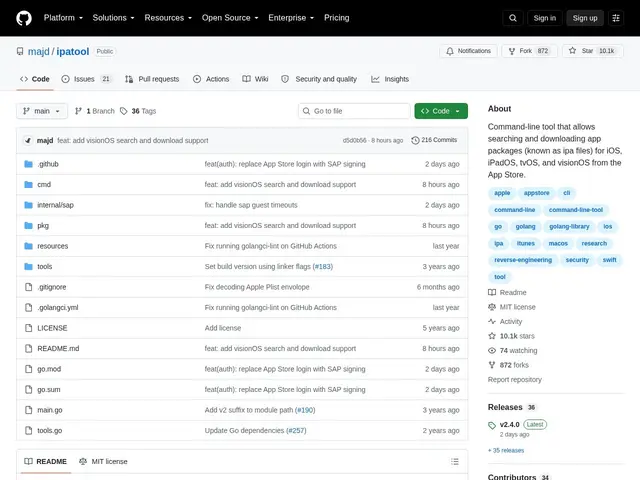Viewport: 640px width, 480px height.
Task: Click the book icon next to Readme
Action: (x=492, y=293)
